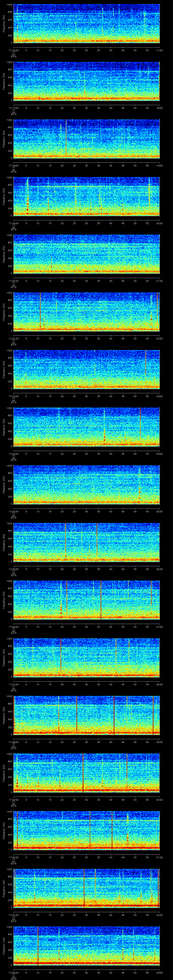Click the spectrogram panel starting at 17:23:00
Screen dimensions: 173x980
[86, 427]
